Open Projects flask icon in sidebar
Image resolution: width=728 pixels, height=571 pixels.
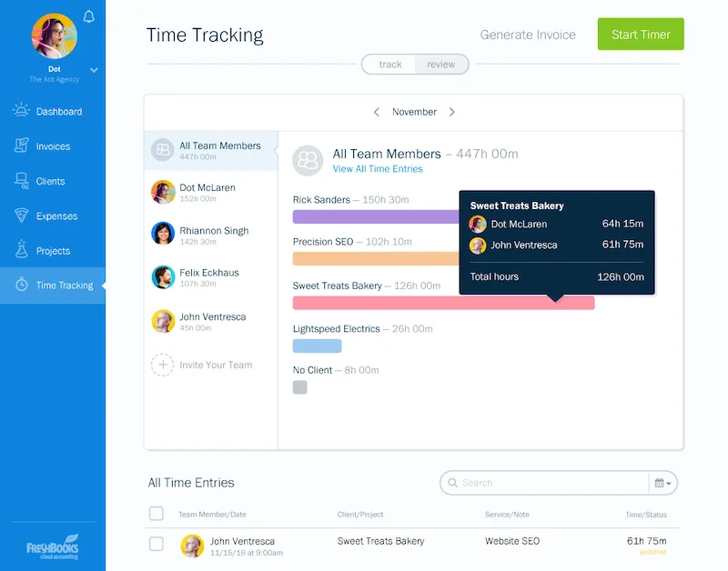[x=21, y=250]
